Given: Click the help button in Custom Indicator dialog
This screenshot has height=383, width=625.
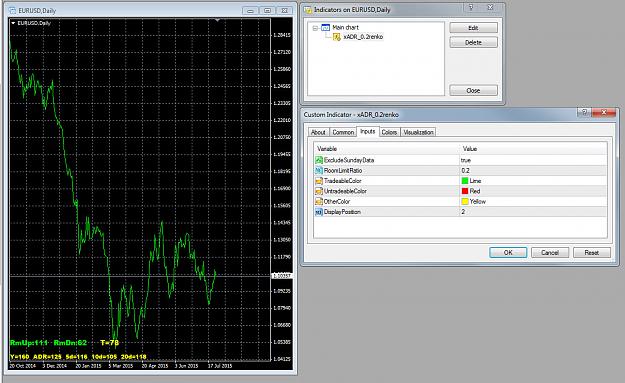Looking at the screenshot, I should click(584, 112).
